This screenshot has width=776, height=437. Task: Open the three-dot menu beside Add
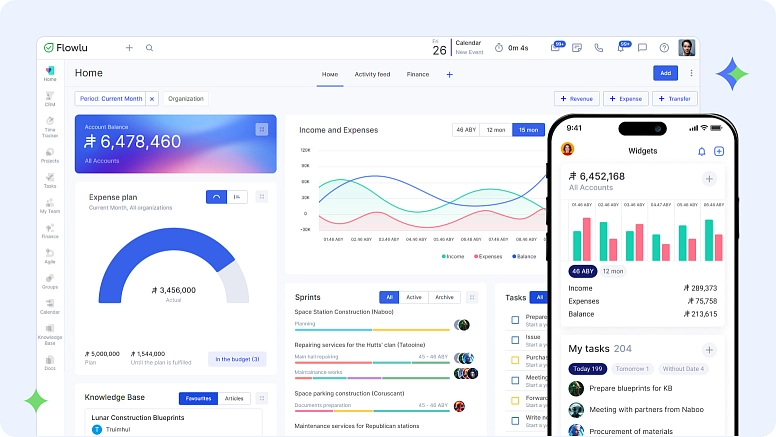tap(691, 73)
